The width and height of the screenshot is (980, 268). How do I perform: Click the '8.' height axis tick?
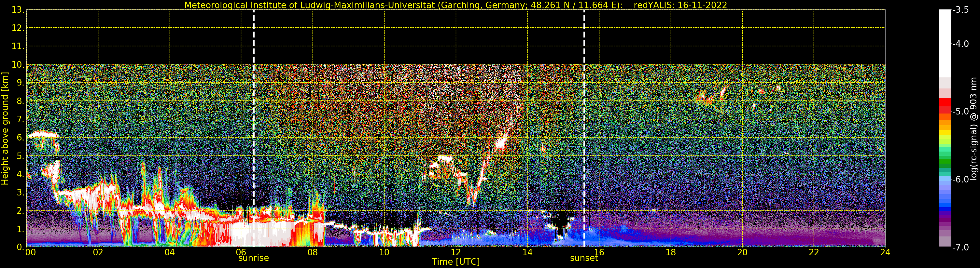[20, 101]
